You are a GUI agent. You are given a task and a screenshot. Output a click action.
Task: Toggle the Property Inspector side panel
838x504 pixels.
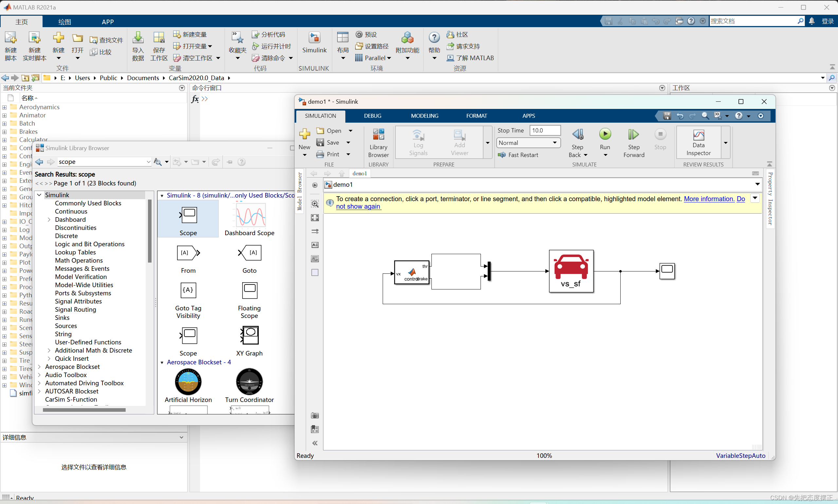tap(770, 199)
